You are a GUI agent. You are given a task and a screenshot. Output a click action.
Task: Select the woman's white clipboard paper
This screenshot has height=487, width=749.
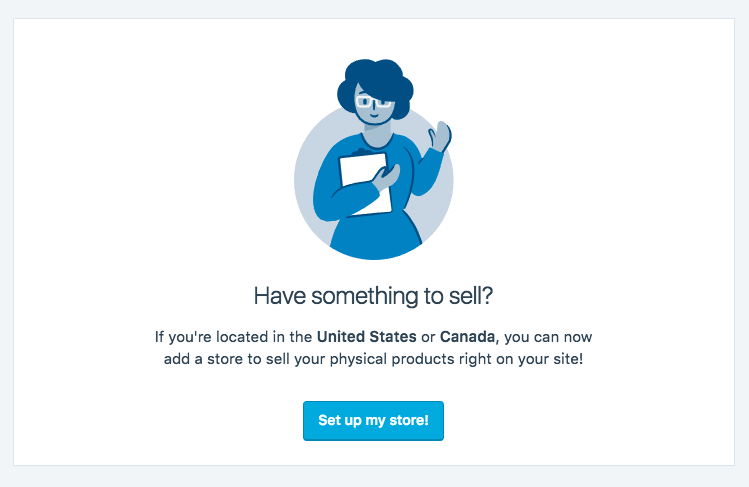366,184
